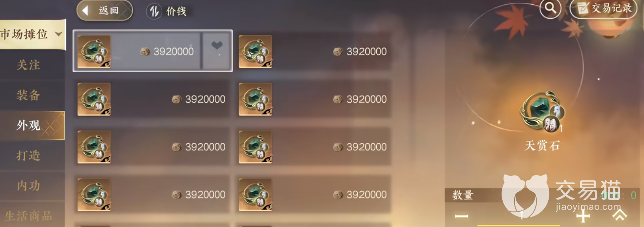Choose third-row right column listing icon
Image resolution: width=644 pixels, height=227 pixels.
coord(255,147)
